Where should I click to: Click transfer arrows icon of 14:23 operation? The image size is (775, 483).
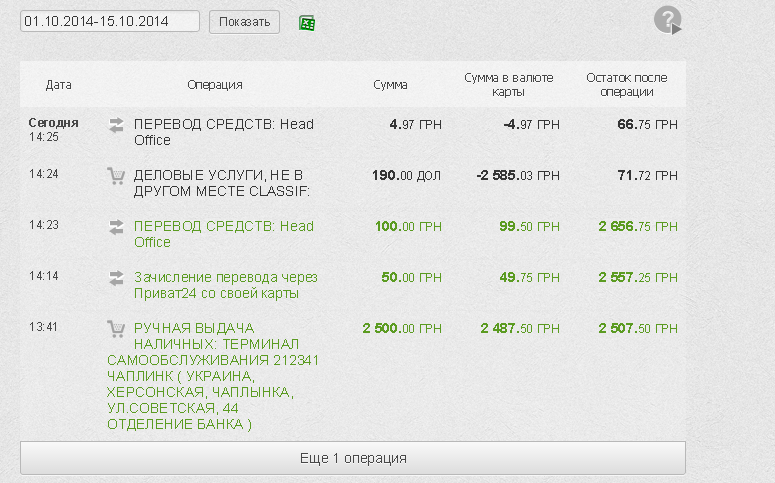(116, 227)
